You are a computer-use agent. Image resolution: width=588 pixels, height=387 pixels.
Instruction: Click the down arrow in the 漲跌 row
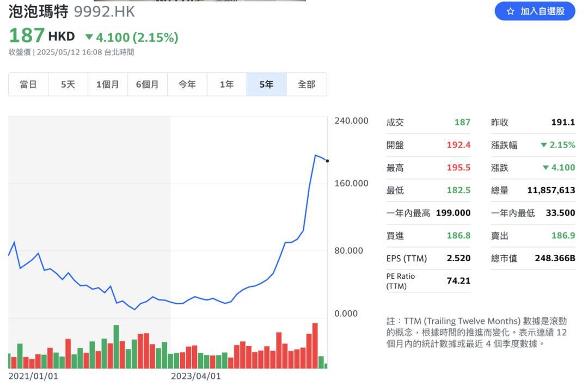click(546, 168)
